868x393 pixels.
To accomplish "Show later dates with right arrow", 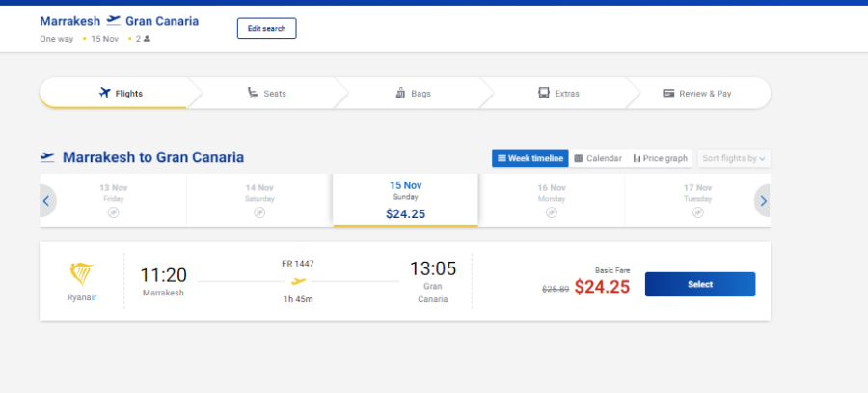I will click(x=763, y=201).
